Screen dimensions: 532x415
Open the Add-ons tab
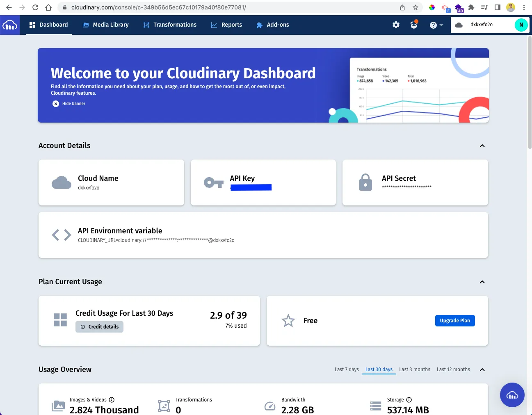point(273,25)
